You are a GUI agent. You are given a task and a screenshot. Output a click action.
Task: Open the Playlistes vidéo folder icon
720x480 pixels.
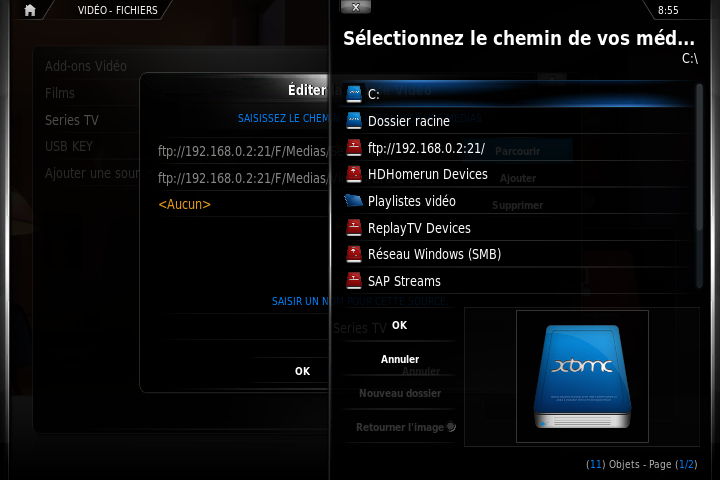click(354, 201)
